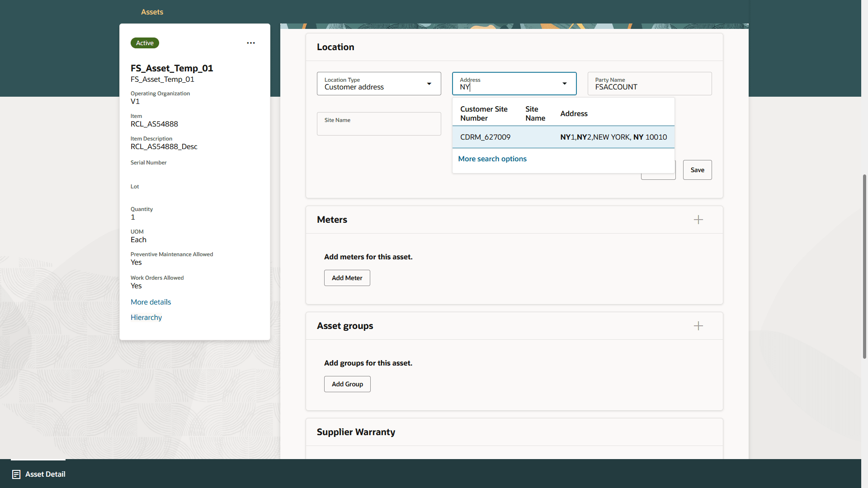Click the UOM value Each
Viewport: 868px width, 488px height.
click(138, 240)
